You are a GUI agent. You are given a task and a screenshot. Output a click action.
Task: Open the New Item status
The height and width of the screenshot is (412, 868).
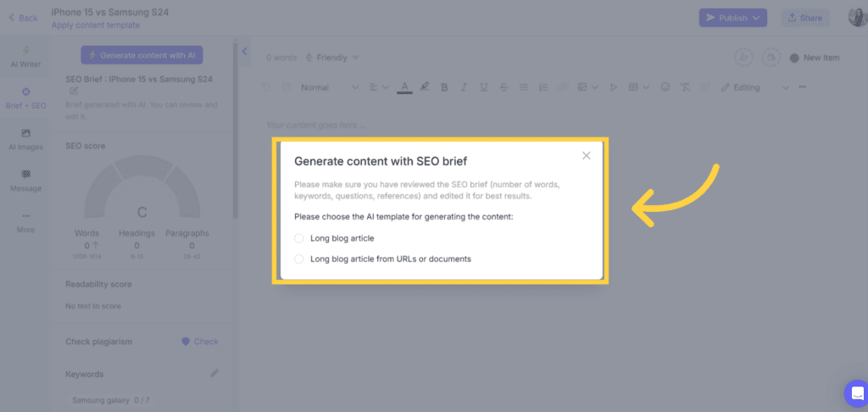815,58
